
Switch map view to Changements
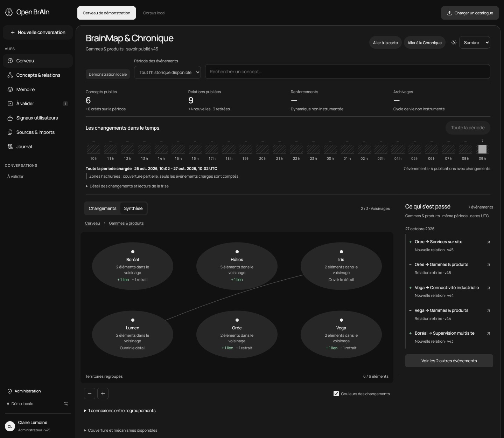coord(103,208)
